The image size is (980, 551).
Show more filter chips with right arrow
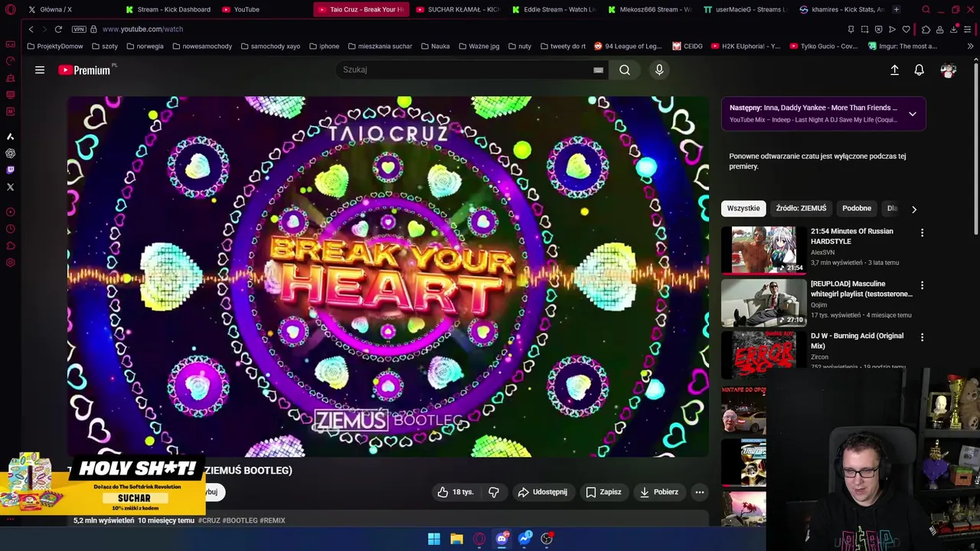coord(913,209)
